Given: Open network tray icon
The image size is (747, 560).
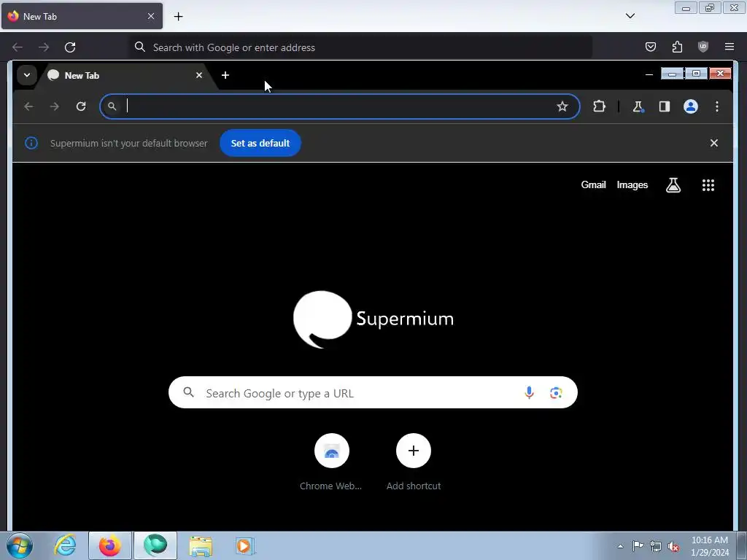Looking at the screenshot, I should [656, 546].
